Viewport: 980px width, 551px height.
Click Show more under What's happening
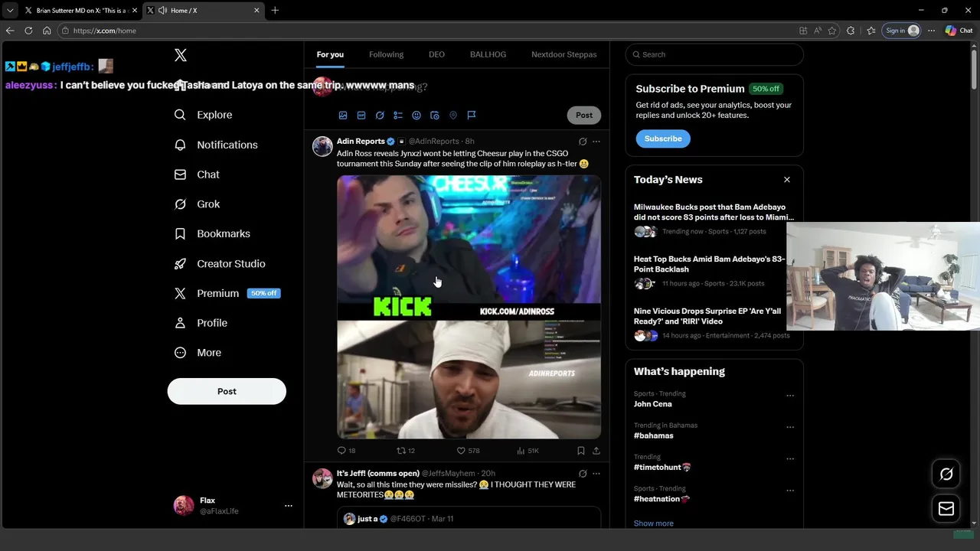(x=654, y=523)
